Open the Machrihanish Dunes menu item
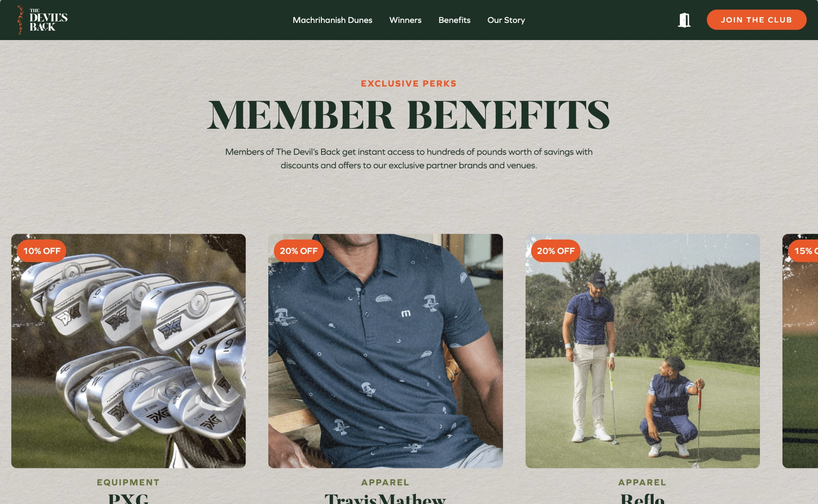 click(x=333, y=20)
